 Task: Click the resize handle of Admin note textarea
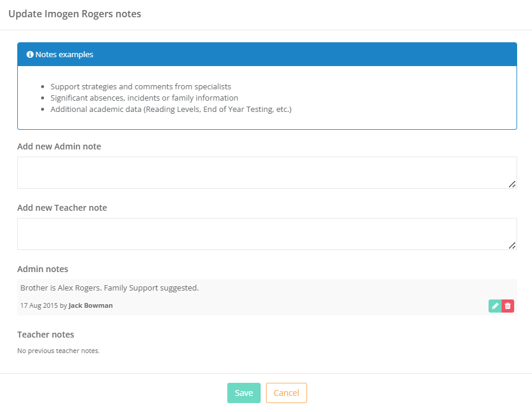point(512,185)
